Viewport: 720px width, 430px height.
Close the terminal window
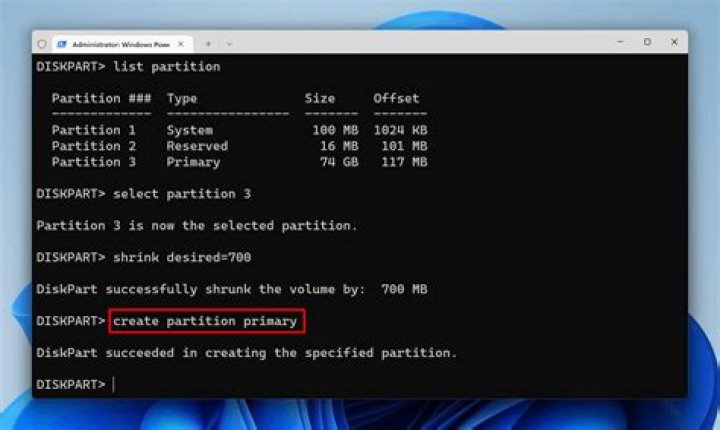pos(674,42)
